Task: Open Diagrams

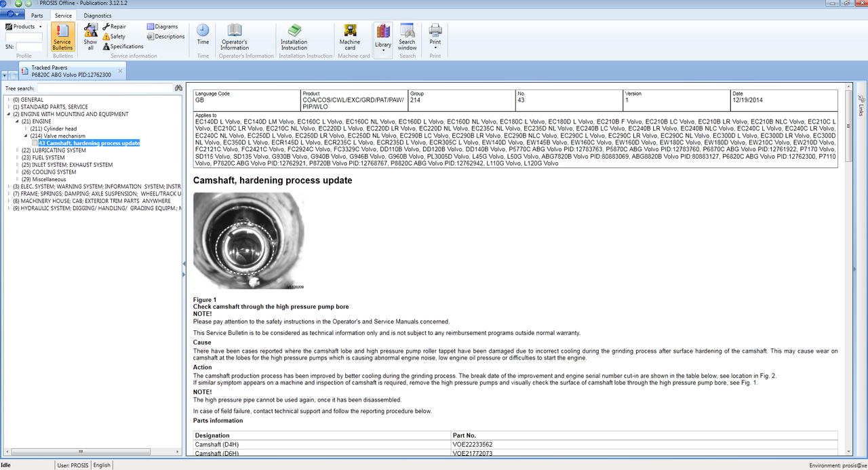Action: (x=162, y=26)
